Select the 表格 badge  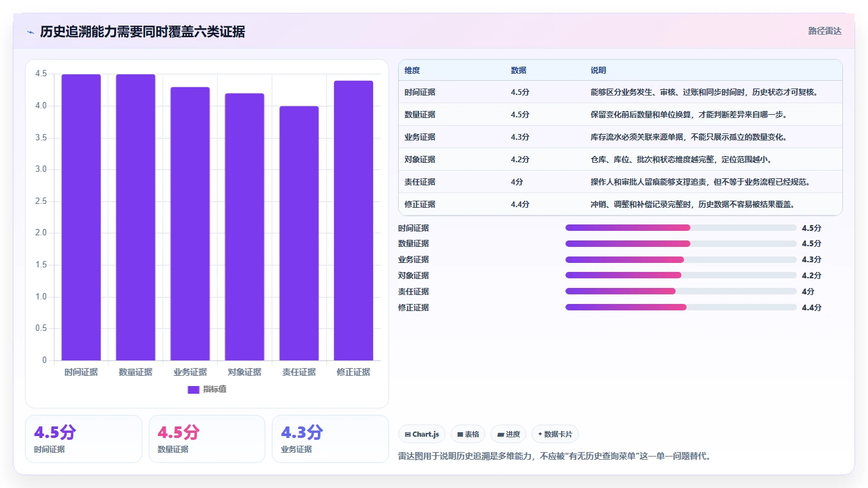coord(468,434)
